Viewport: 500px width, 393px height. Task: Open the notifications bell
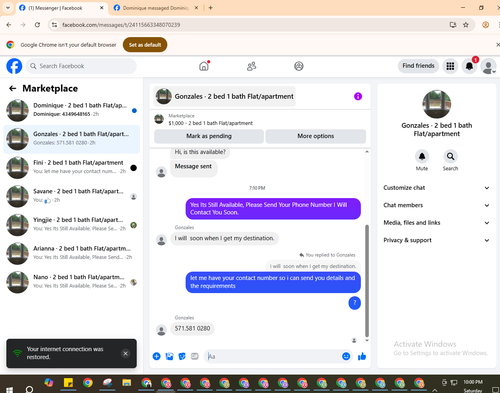[x=469, y=66]
